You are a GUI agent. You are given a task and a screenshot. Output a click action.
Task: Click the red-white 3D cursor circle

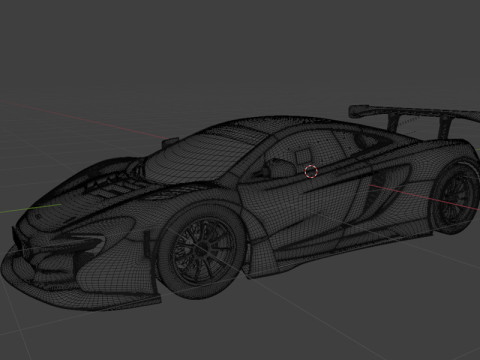pyautogui.click(x=311, y=172)
